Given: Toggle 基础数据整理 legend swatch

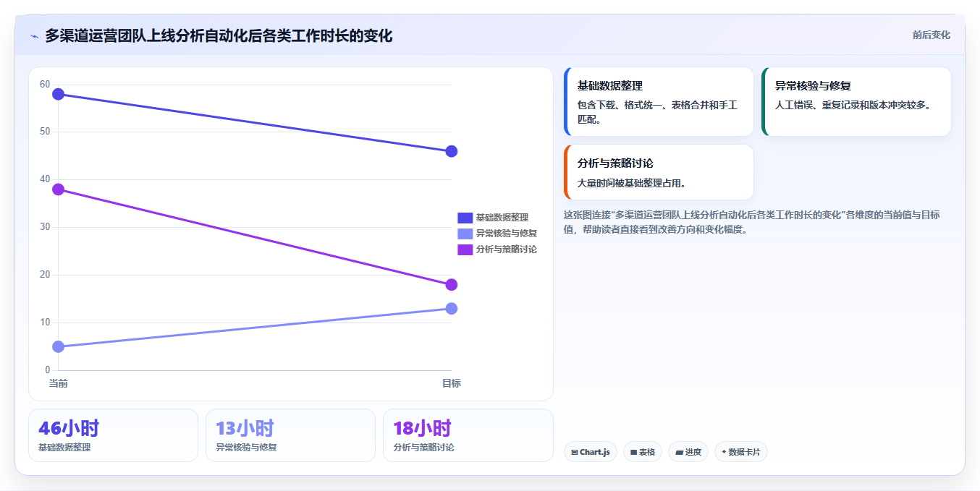Looking at the screenshot, I should pos(465,218).
